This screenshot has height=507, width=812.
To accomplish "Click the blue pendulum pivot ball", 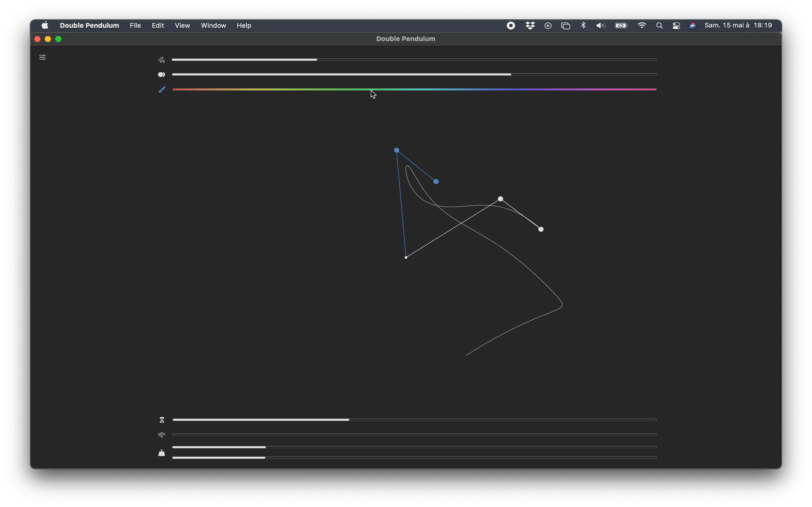I will 396,150.
